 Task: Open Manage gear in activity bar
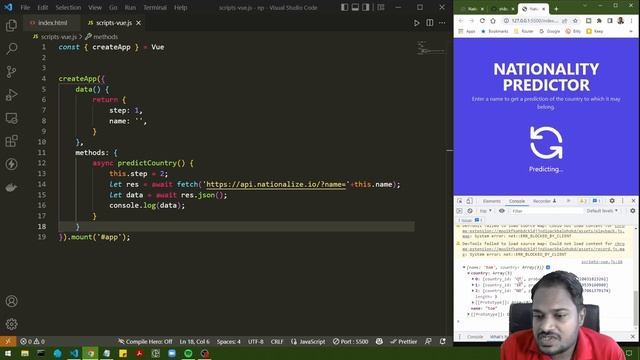(11, 324)
